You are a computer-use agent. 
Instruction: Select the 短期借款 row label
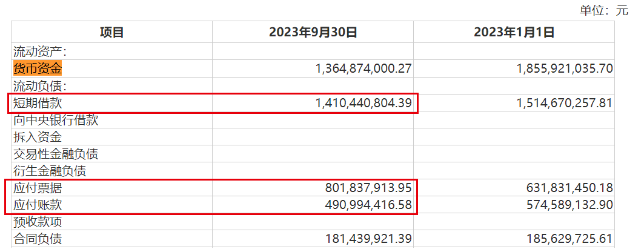pos(38,104)
